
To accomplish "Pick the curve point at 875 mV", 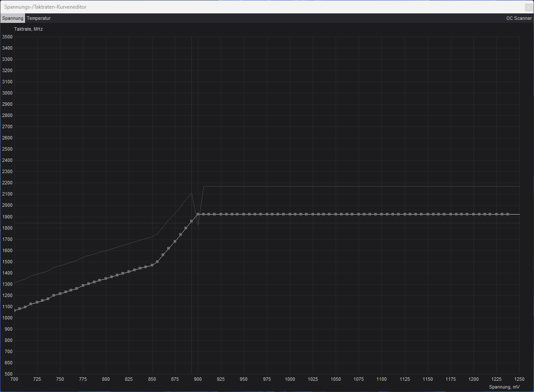I will [x=175, y=241].
